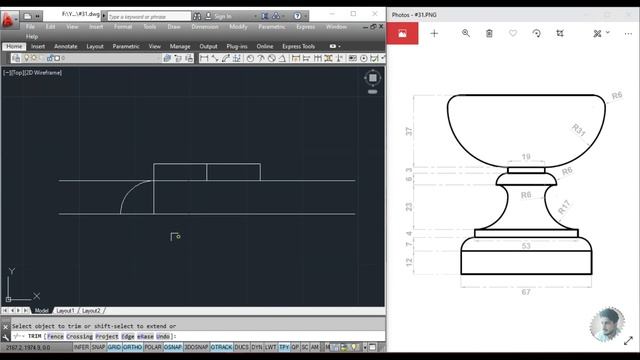Click the Delete trash icon in Photos
The image size is (640, 360).
coord(489,33)
